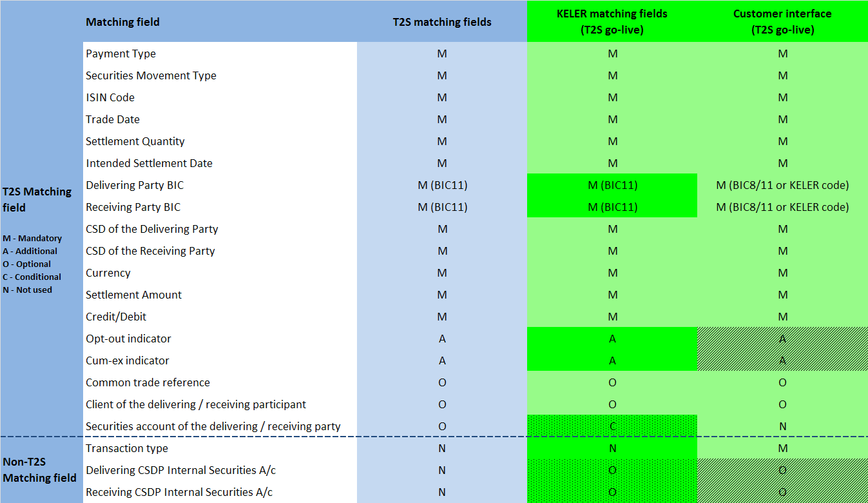The width and height of the screenshot is (868, 503).
Task: Click T2S 'M (BIC11)' for Delivering Party BIC
Action: (442, 185)
